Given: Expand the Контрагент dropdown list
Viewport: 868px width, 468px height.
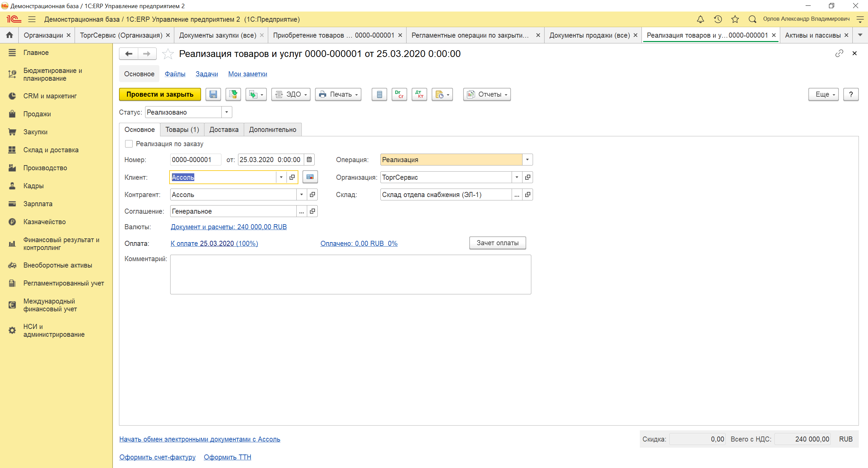Looking at the screenshot, I should point(301,194).
